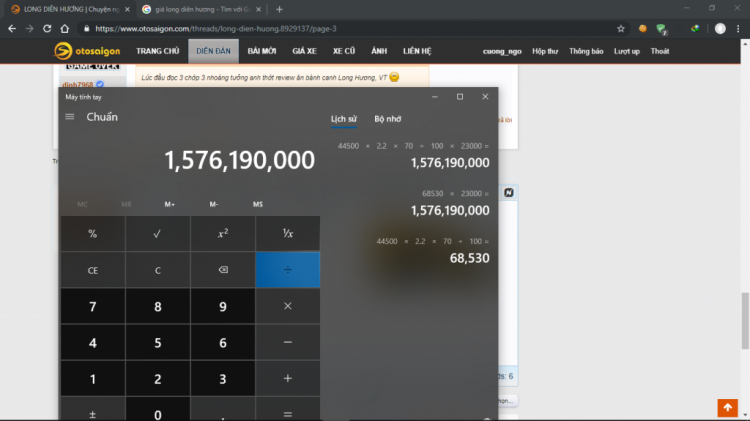Click the x squared key
Image resolution: width=750 pixels, height=421 pixels.
(x=223, y=233)
